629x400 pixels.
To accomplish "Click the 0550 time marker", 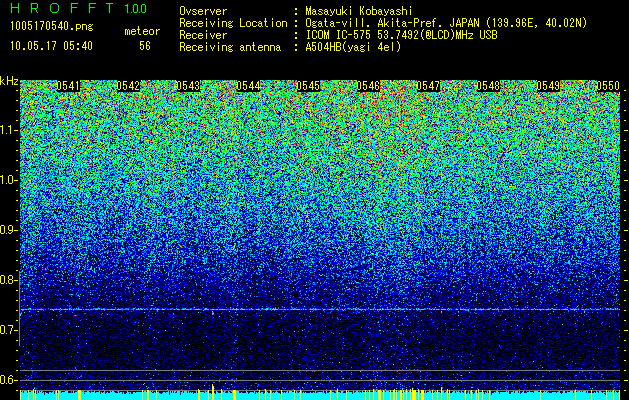I will pos(608,85).
